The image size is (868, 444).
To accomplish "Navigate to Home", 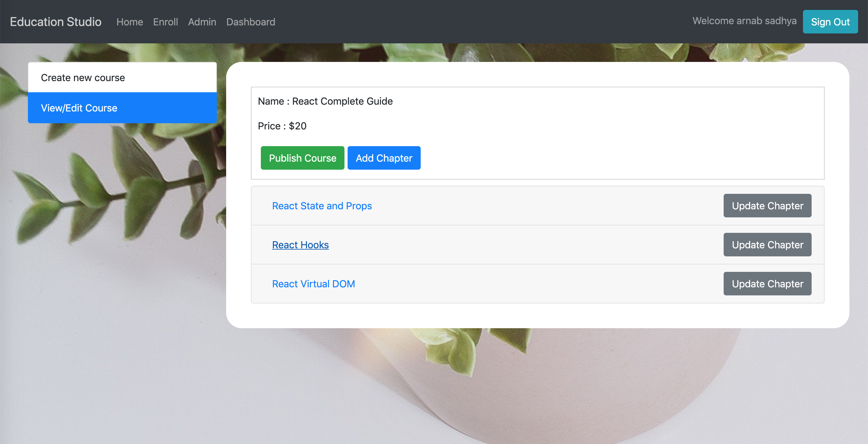I will pos(129,22).
